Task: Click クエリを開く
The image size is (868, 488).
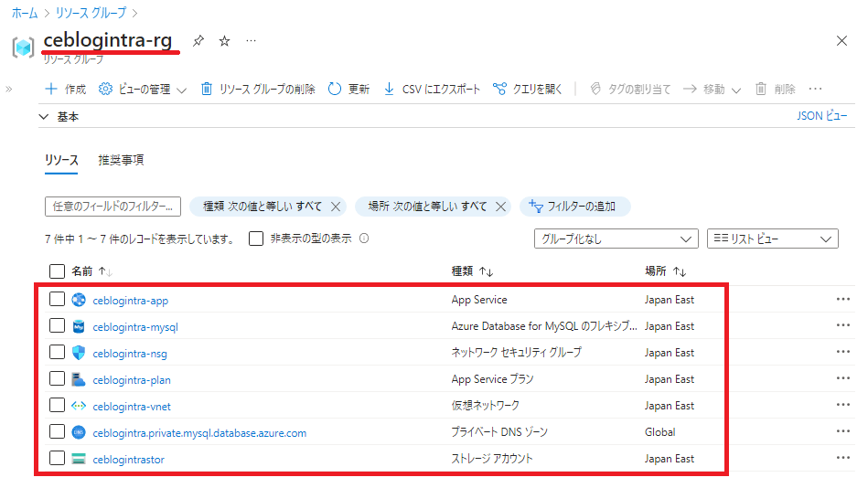Action: coord(528,89)
